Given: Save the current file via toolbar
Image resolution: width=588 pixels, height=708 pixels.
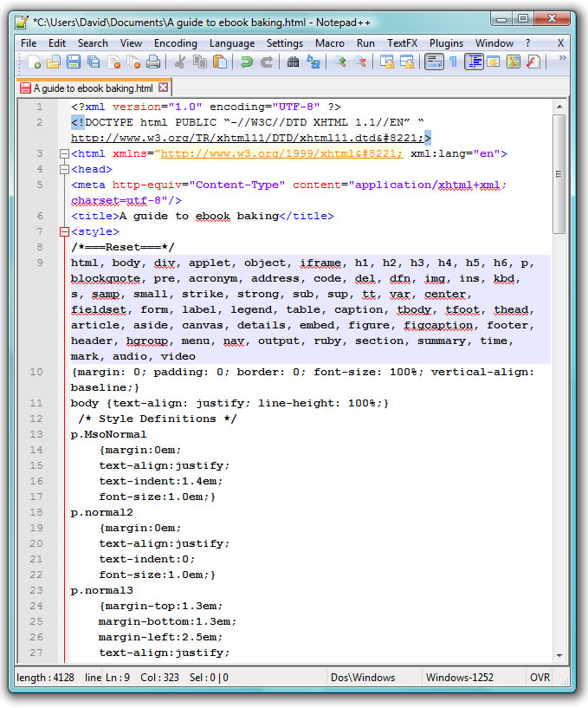Looking at the screenshot, I should point(74,62).
